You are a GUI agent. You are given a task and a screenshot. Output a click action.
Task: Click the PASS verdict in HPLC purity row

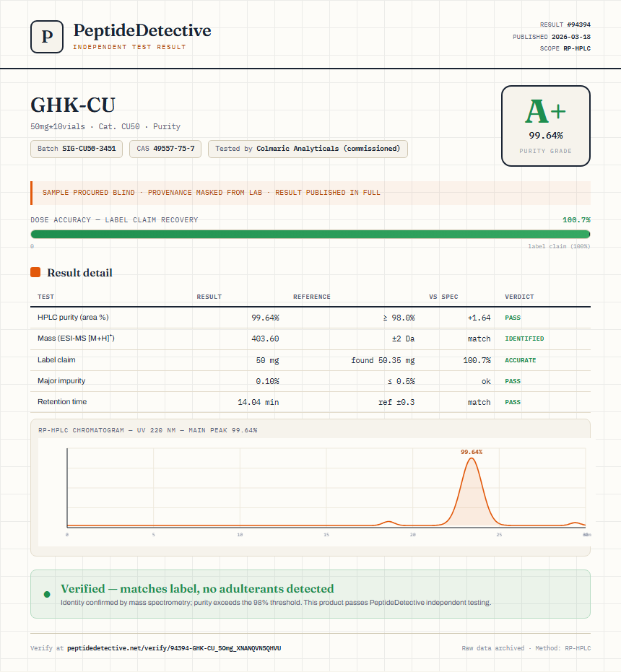513,318
